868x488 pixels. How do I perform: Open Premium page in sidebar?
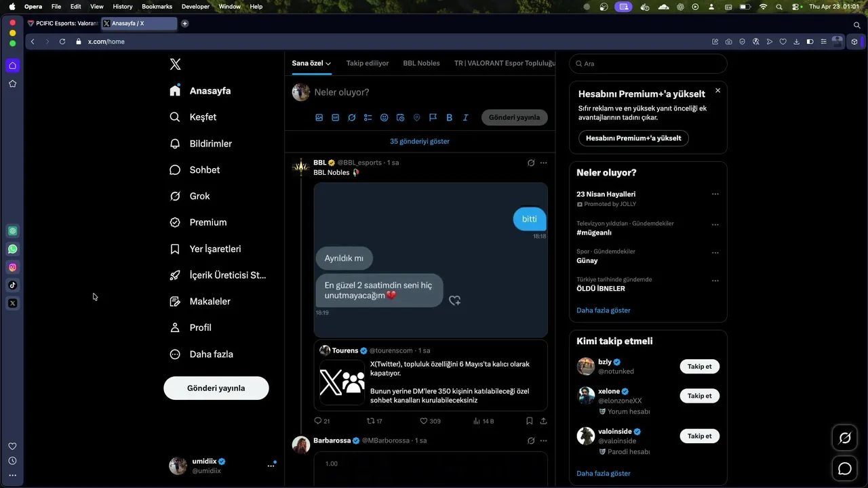198,222
